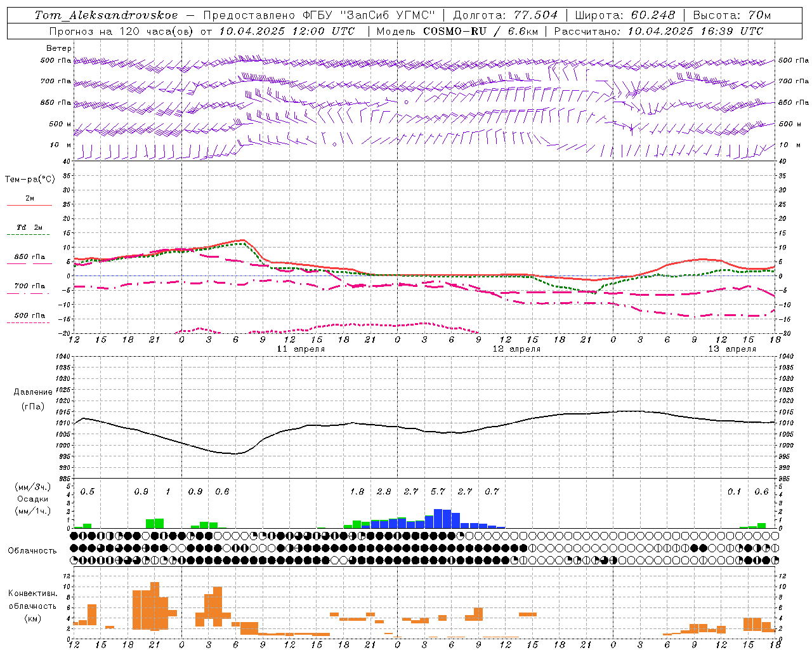Viewport: 812px width, 650px height.
Task: Select the longitude text Долгота: 77.504
Action: coord(506,15)
